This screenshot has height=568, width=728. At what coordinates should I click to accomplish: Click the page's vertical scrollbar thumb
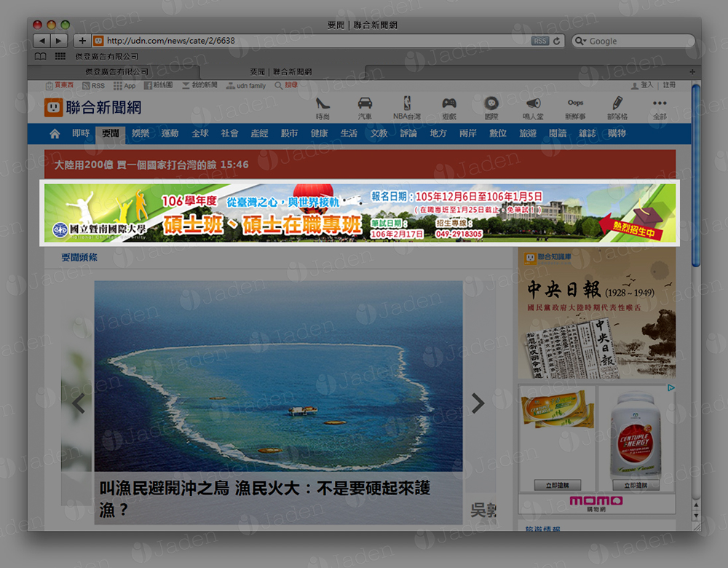coord(695,175)
